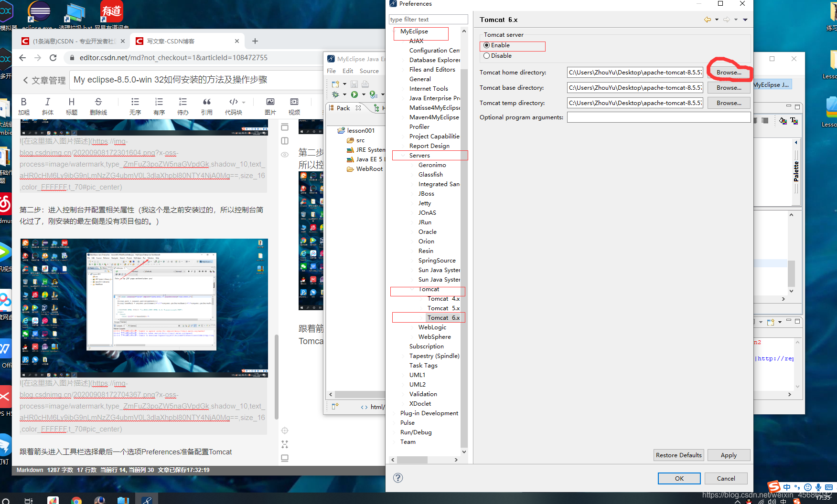Open Source menu in MyEclipse
Image resolution: width=837 pixels, height=504 pixels.
(369, 71)
